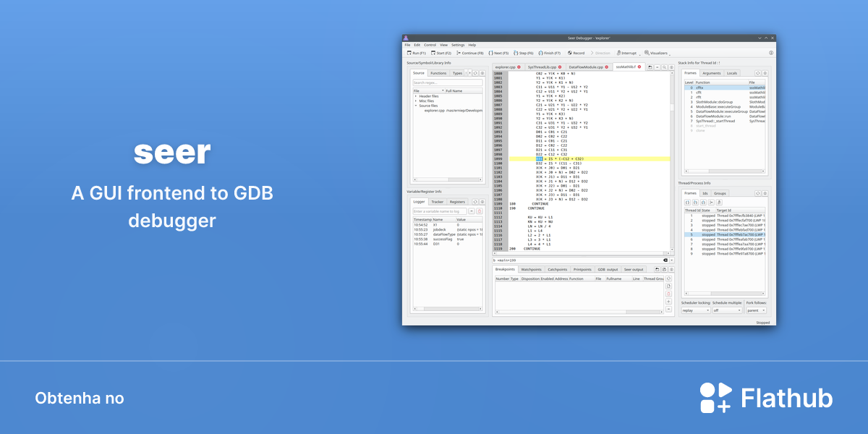Interrupt the program with the Interrupt button
The height and width of the screenshot is (434, 868).
pyautogui.click(x=626, y=53)
